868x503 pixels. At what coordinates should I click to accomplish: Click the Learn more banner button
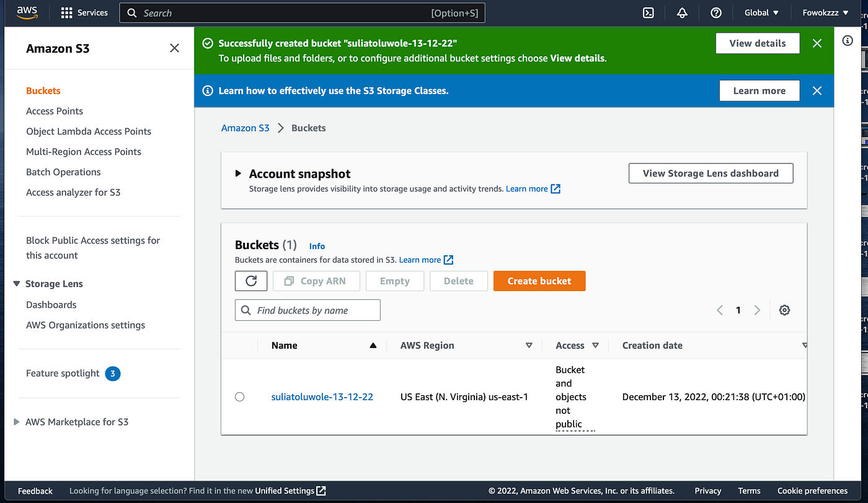pos(759,90)
